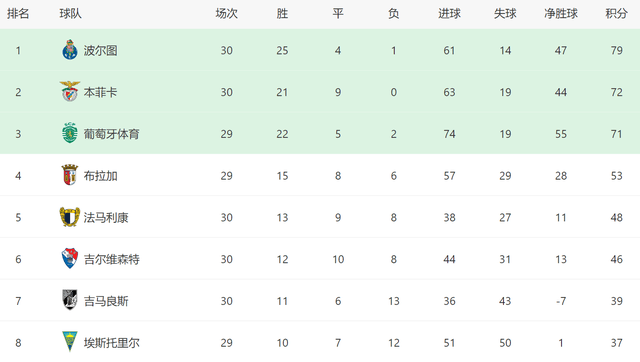This screenshot has height=362, width=640.
Task: Open the 波尔图 team name link
Action: 100,50
